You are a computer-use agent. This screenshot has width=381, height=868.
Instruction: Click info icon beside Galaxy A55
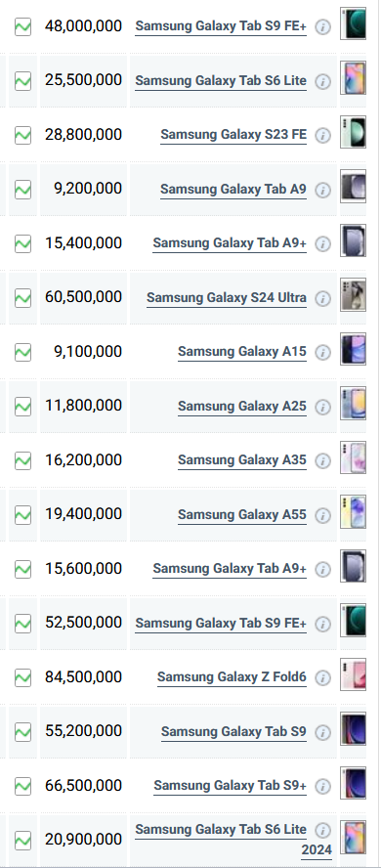point(323,515)
